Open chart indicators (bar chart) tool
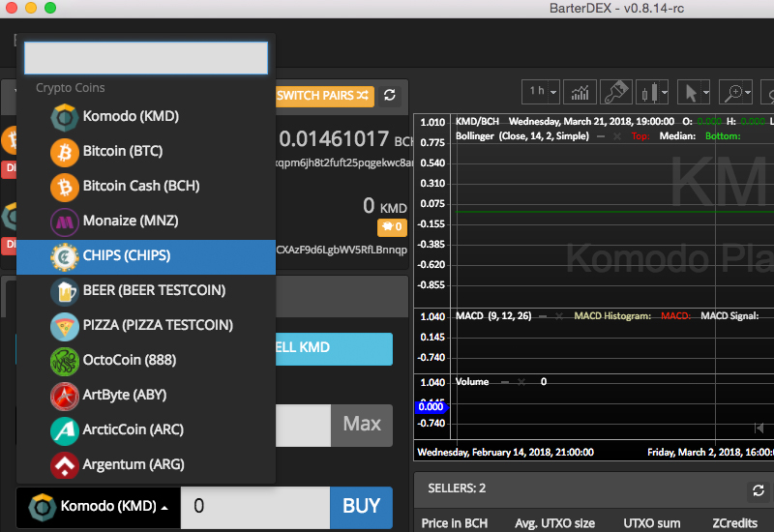The width and height of the screenshot is (774, 532). click(580, 91)
